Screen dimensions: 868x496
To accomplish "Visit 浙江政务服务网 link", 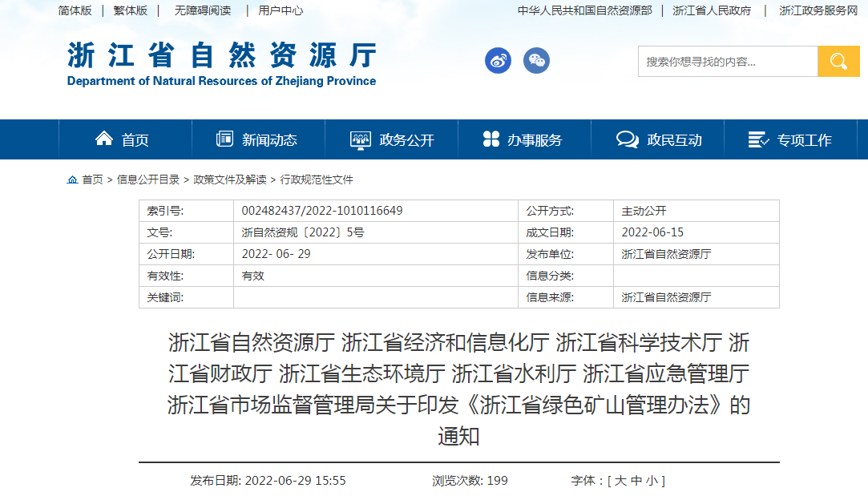I will [x=818, y=10].
